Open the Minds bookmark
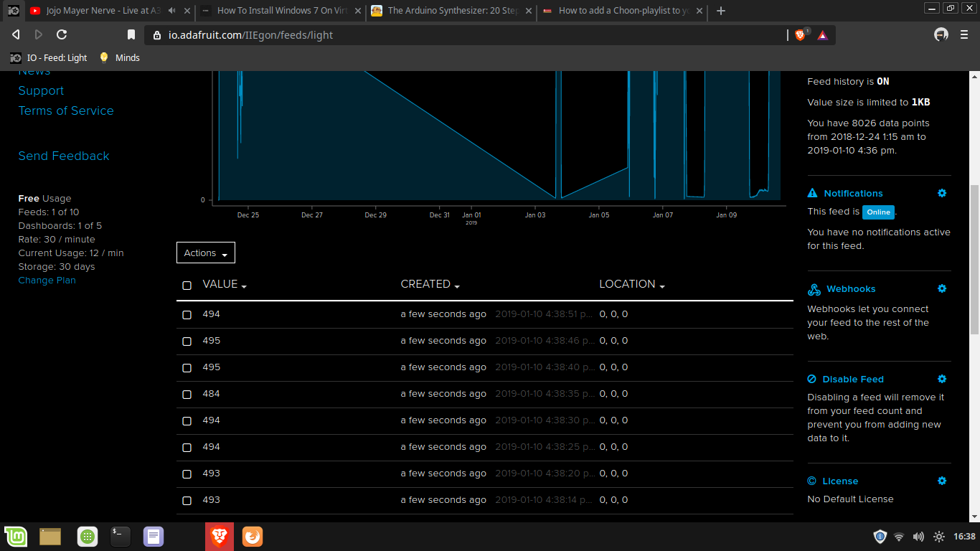The image size is (980, 551). [x=119, y=57]
